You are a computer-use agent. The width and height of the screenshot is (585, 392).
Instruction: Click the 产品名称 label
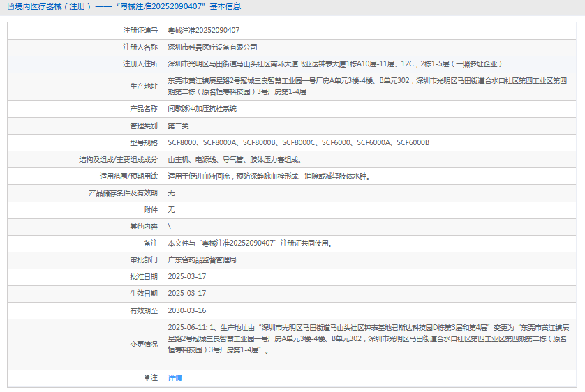[144, 109]
